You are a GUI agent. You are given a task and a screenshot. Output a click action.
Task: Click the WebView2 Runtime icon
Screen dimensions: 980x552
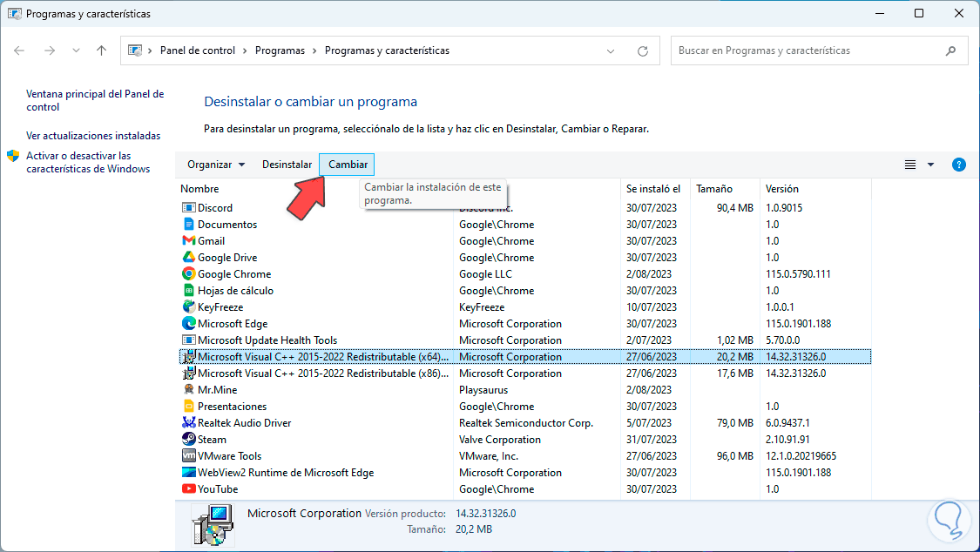click(188, 472)
